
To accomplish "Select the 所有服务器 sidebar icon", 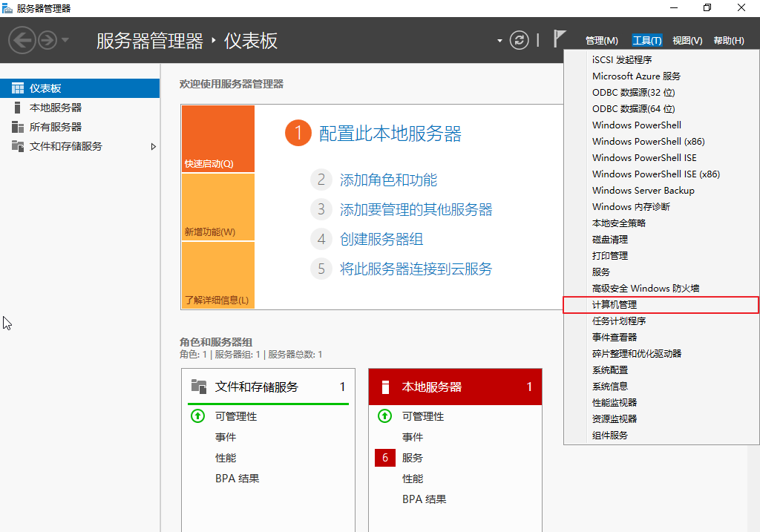I will pyautogui.click(x=18, y=127).
